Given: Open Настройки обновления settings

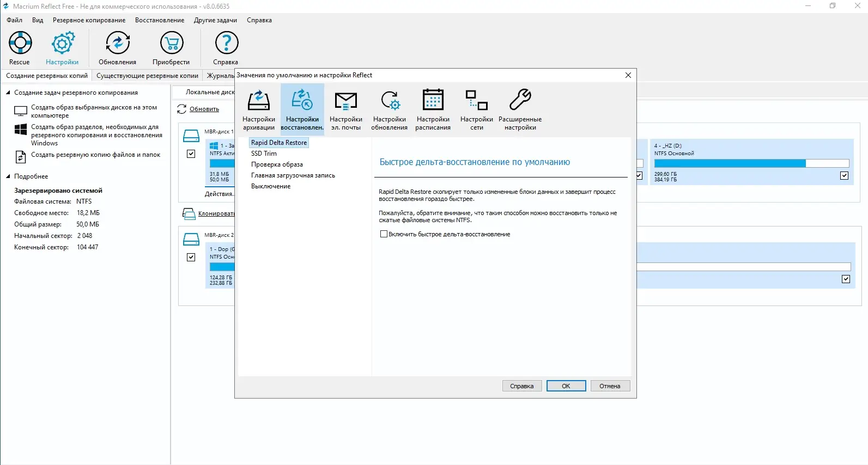Looking at the screenshot, I should click(x=390, y=109).
